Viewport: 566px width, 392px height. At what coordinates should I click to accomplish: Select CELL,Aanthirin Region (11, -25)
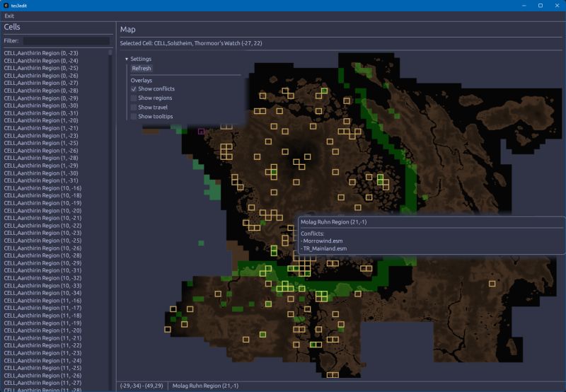coord(42,368)
